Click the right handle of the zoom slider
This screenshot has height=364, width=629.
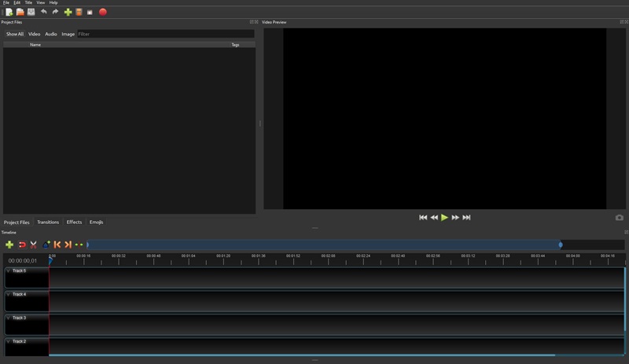pos(561,245)
